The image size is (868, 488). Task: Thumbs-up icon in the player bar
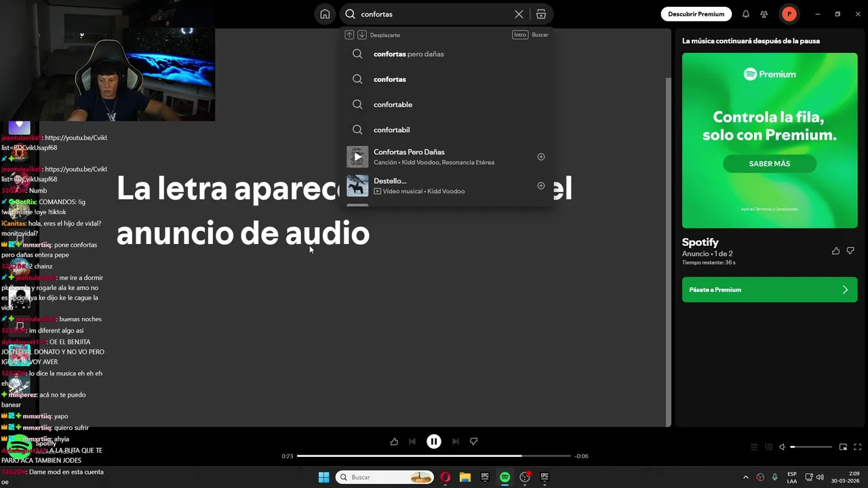394,441
